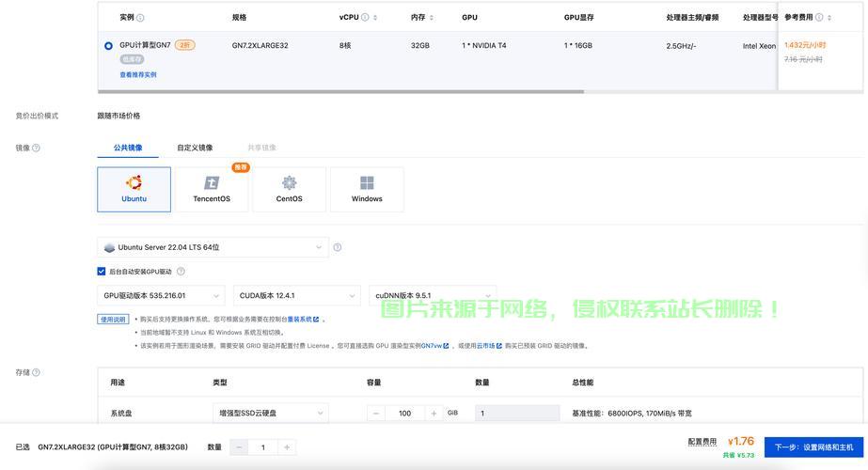This screenshot has height=470, width=868.
Task: Click help icon beside 后台自动安装GPU驱动
Action: pos(181,272)
